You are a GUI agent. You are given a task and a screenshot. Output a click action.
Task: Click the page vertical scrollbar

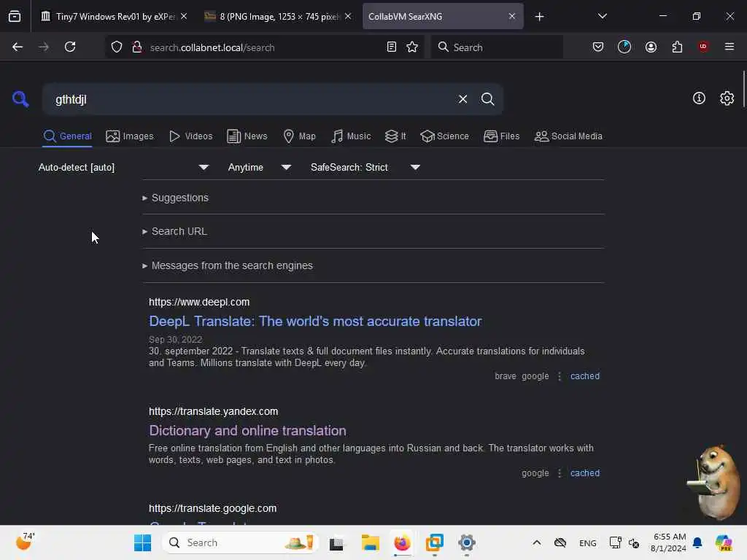[743, 89]
